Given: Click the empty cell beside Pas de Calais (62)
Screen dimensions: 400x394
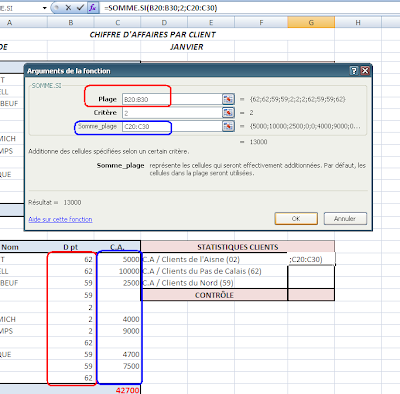Looking at the screenshot, I should [311, 271].
